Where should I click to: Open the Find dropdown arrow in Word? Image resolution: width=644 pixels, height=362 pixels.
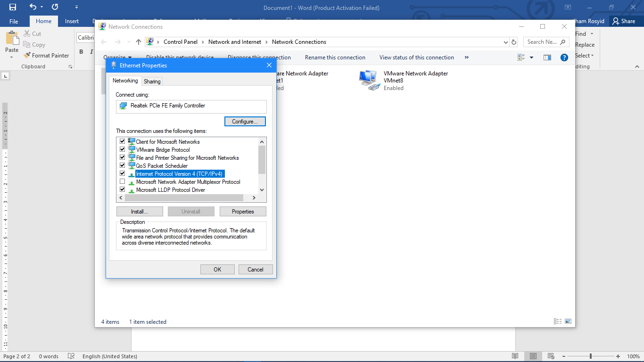(592, 34)
